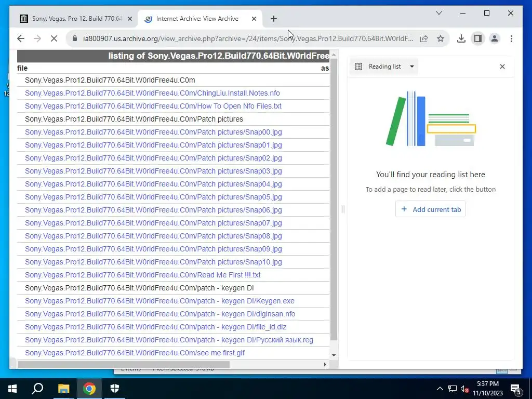Viewport: 532px width, 399px height.
Task: Open Patch pictures/Snap08.jpg link
Action: coord(153,236)
